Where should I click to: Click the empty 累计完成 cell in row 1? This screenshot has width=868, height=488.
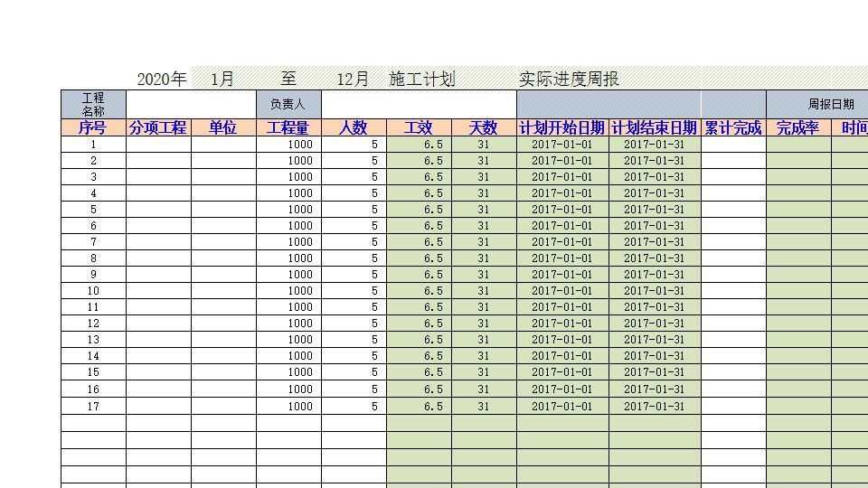click(733, 145)
